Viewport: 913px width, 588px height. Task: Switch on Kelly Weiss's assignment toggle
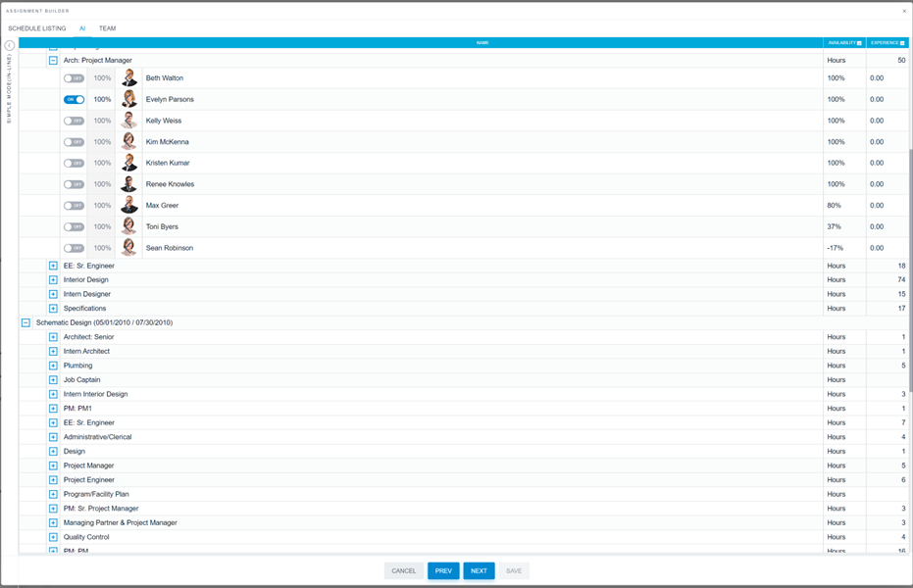(x=75, y=120)
